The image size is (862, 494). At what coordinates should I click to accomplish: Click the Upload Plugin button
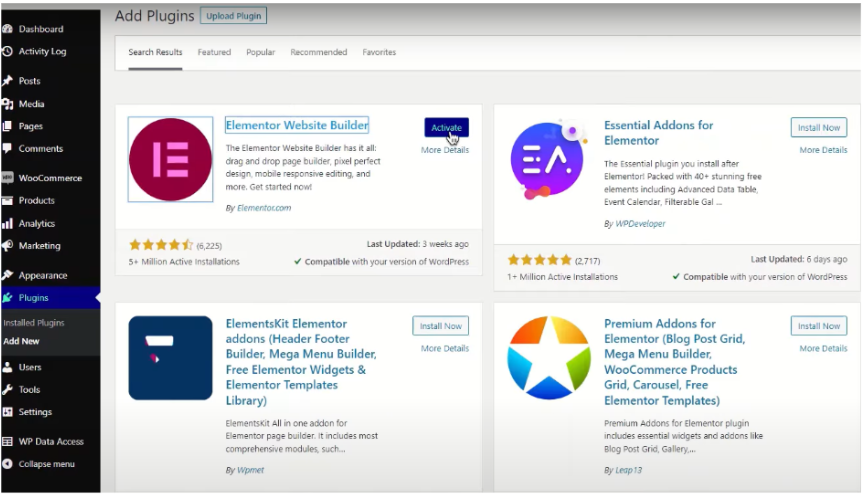click(234, 16)
